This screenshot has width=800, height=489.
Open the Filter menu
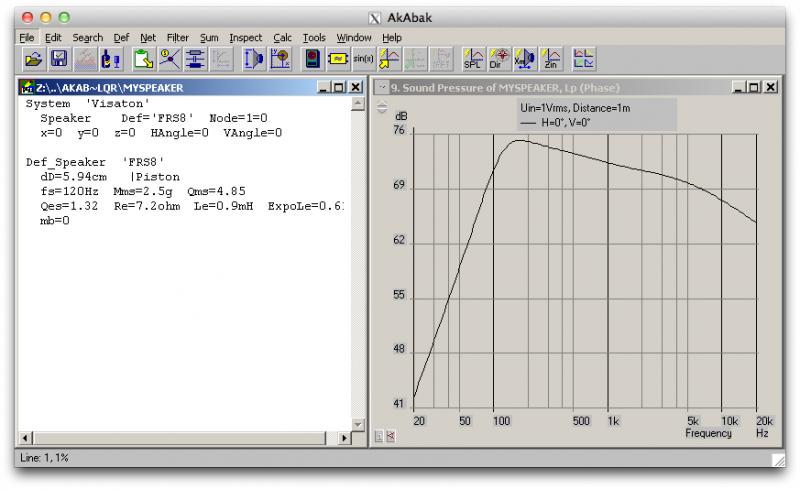[178, 38]
